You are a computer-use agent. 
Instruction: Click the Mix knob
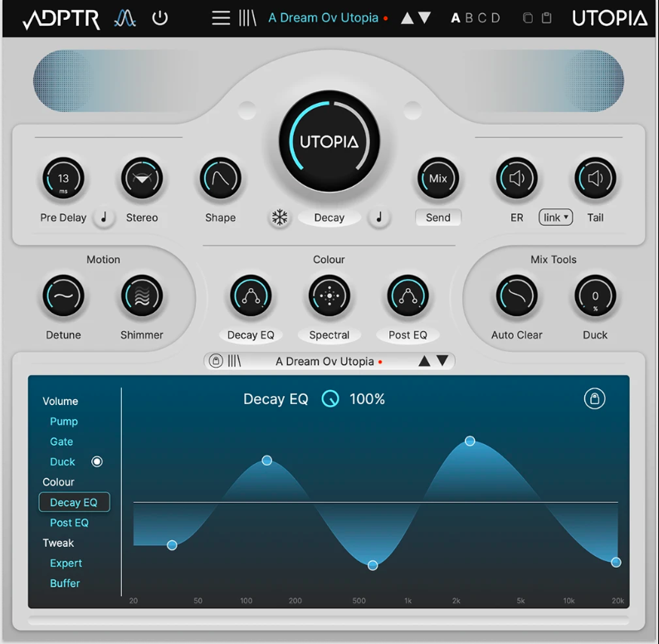[438, 178]
